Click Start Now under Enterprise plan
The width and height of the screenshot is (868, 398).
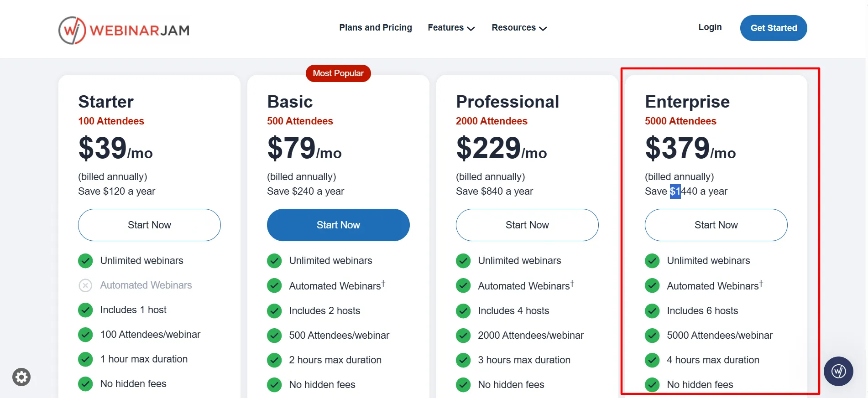tap(716, 225)
